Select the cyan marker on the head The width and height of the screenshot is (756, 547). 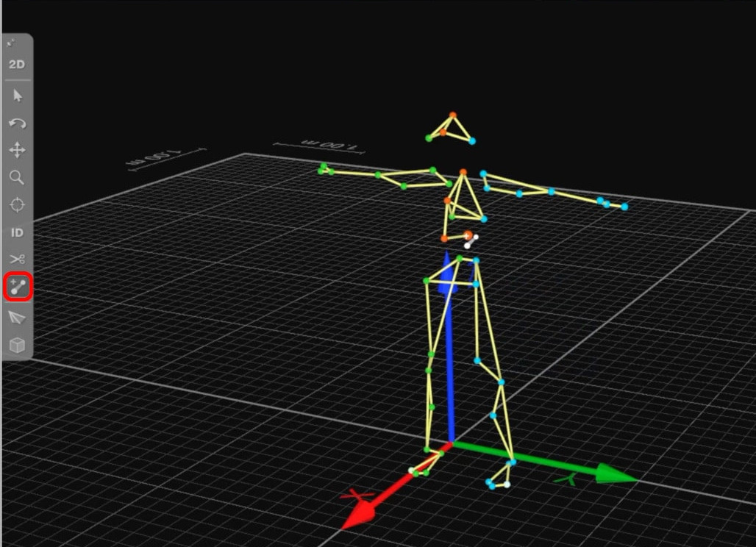click(472, 140)
